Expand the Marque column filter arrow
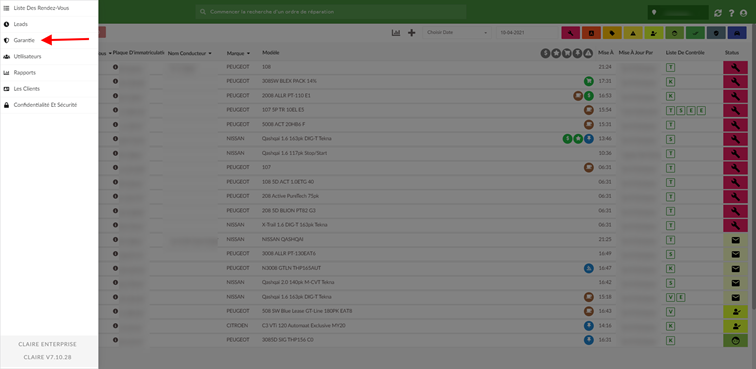This screenshot has width=756, height=369. pos(248,54)
